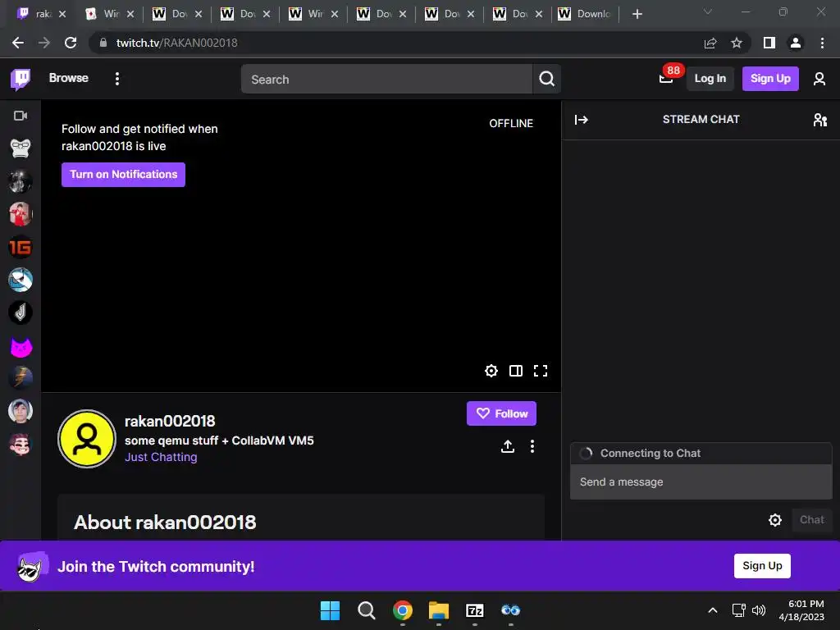Open Chrome three-dot menu
This screenshot has height=630, width=840.
(x=822, y=43)
